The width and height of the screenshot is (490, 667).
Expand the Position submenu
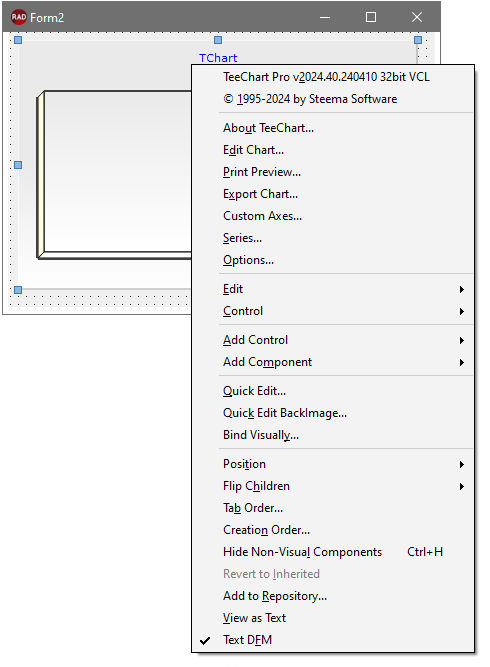333,464
